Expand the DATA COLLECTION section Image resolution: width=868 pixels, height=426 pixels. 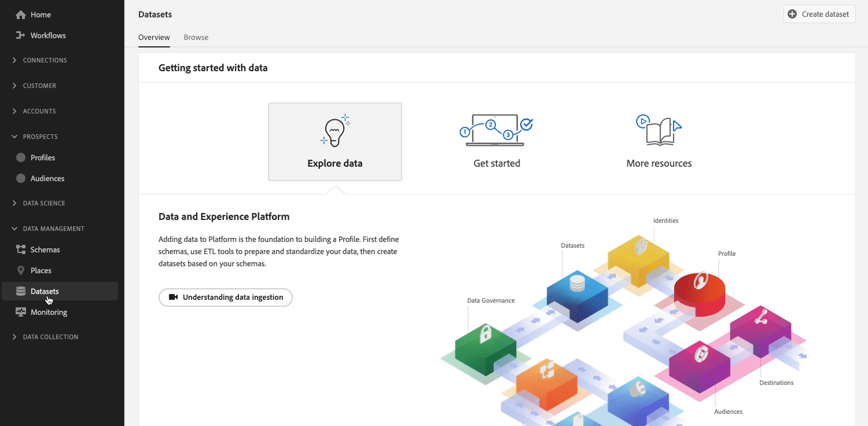(45, 337)
